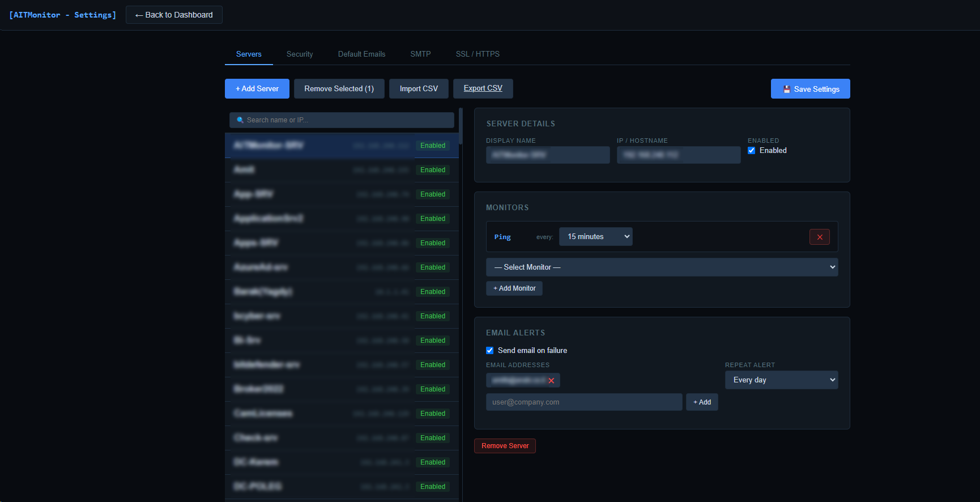The height and width of the screenshot is (502, 980).
Task: Click the Ping monitor label
Action: (502, 237)
